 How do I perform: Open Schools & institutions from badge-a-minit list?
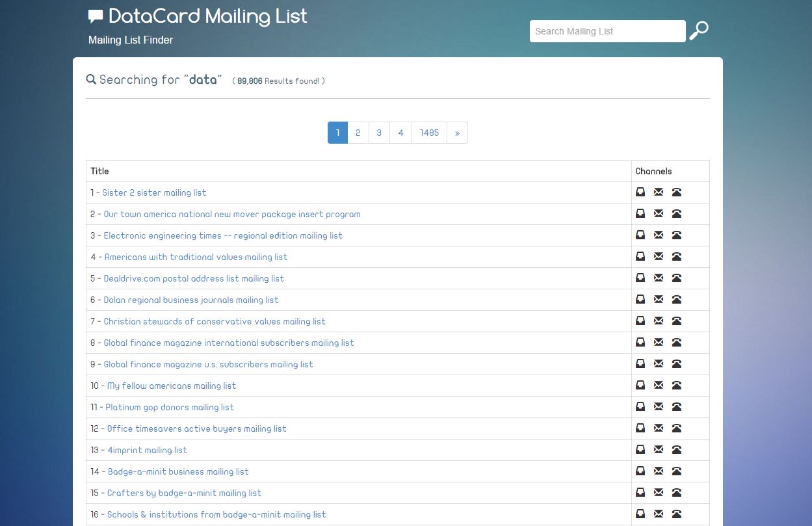tap(216, 514)
